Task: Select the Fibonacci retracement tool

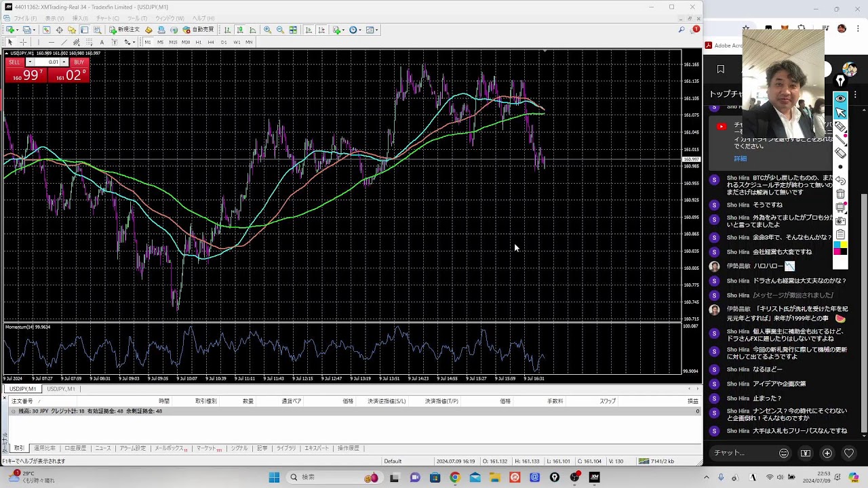Action: [89, 42]
